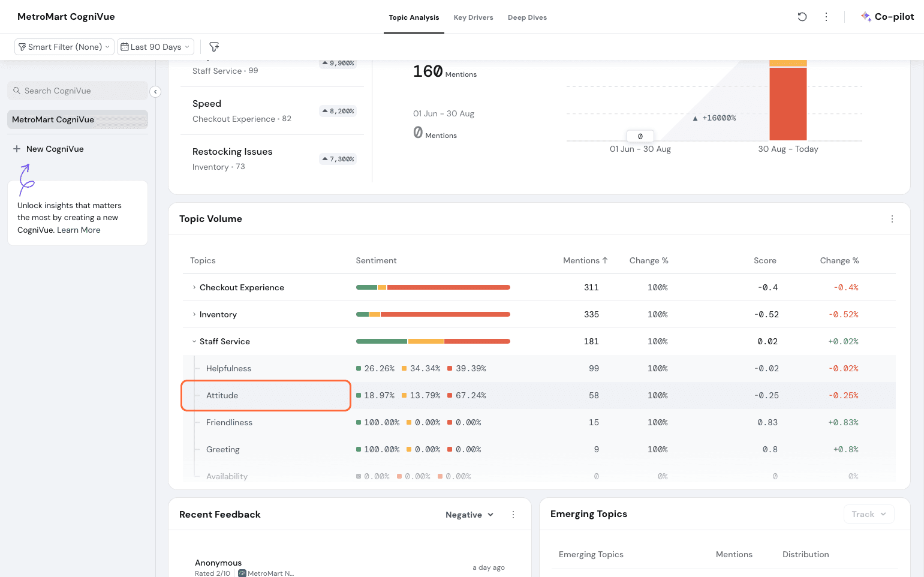924x577 pixels.
Task: Switch to the Deep Dives tab
Action: click(527, 17)
